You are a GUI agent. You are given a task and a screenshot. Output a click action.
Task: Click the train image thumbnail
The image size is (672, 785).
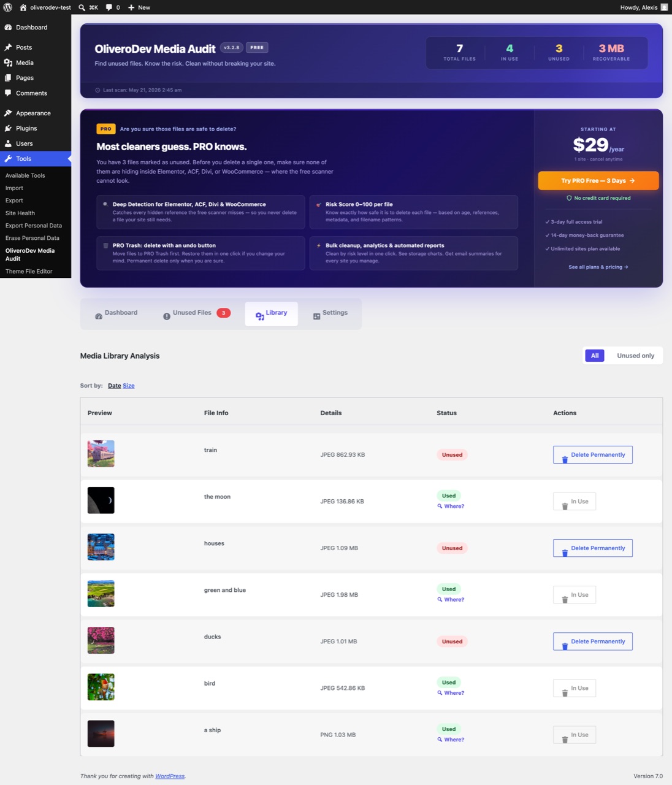pos(101,454)
